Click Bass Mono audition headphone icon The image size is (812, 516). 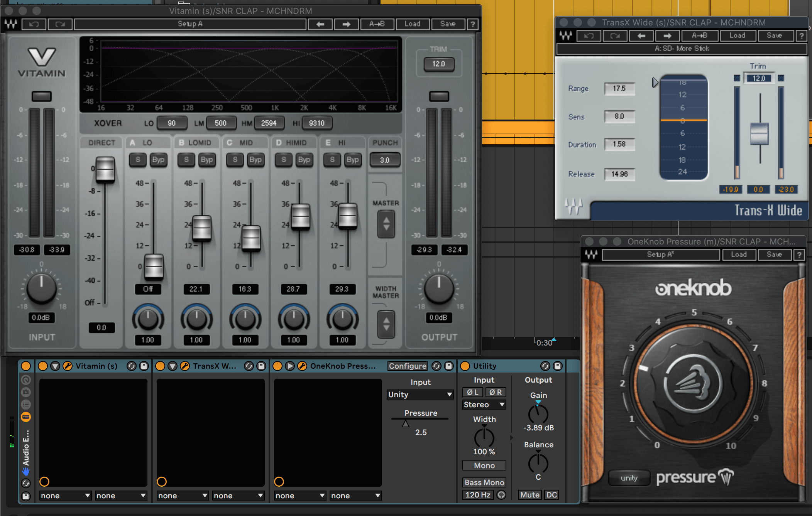[x=501, y=495]
